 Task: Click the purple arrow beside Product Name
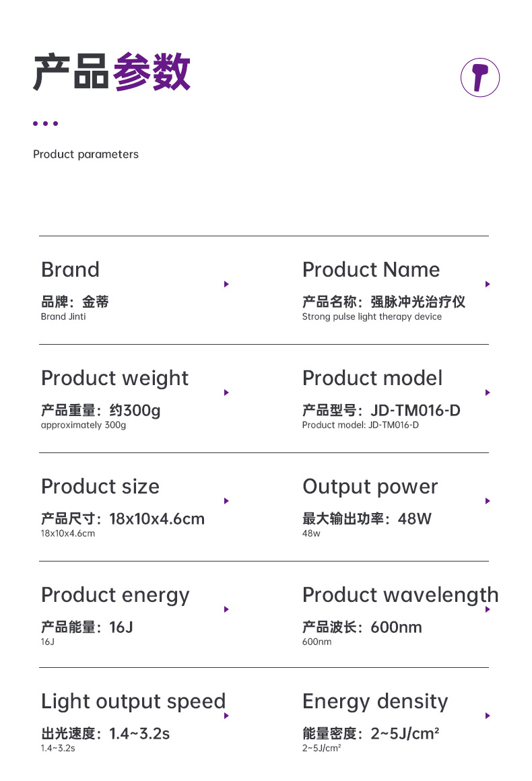488,284
